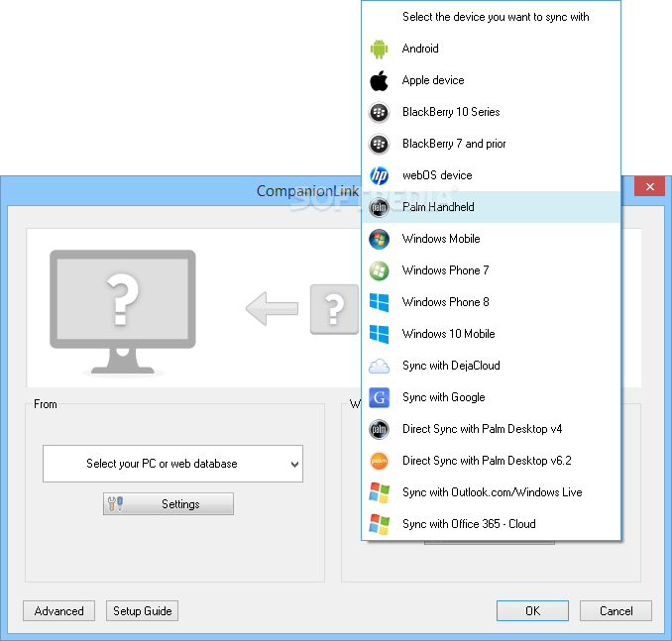Select Sync with Google
The image size is (672, 641).
[x=492, y=397]
